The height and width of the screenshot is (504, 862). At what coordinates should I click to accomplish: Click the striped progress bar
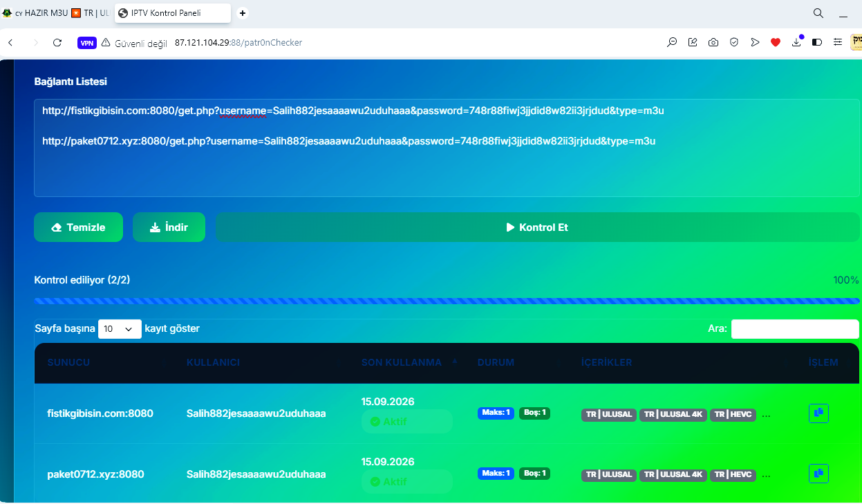(447, 301)
